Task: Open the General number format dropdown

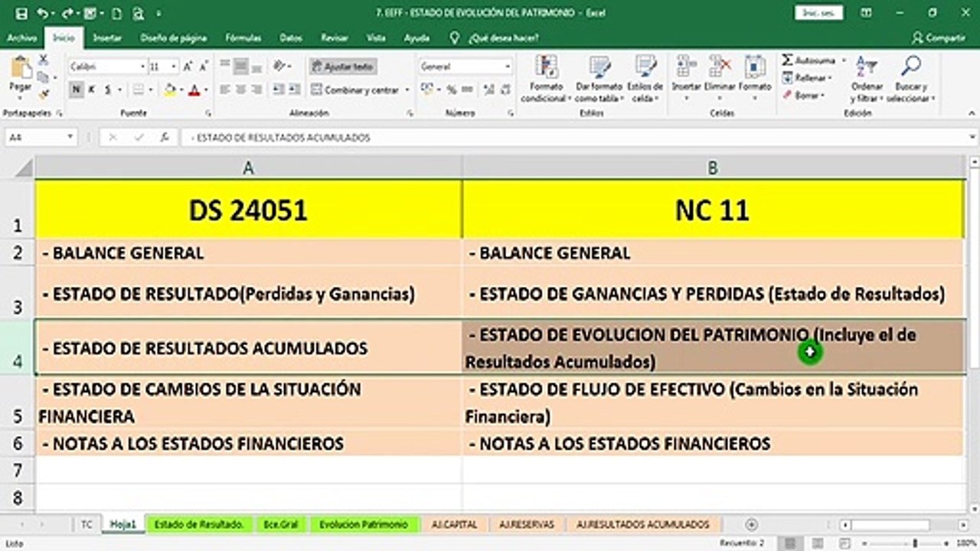Action: pos(507,67)
